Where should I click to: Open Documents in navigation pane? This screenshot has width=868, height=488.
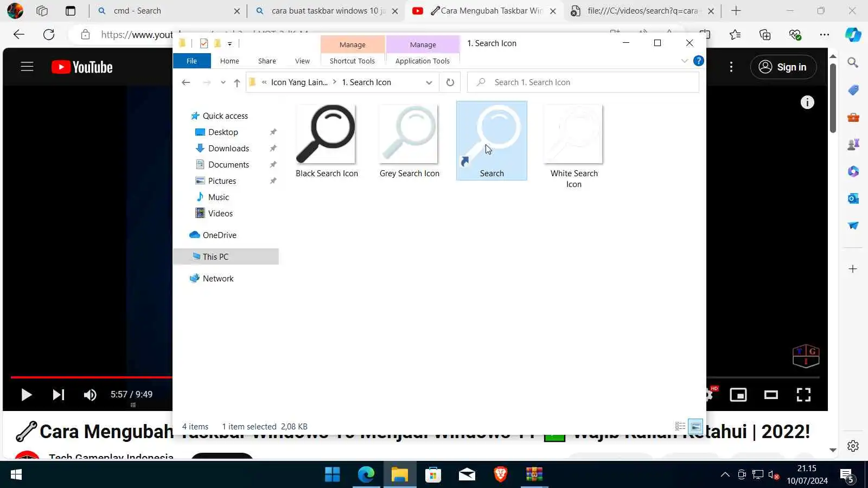click(228, 165)
